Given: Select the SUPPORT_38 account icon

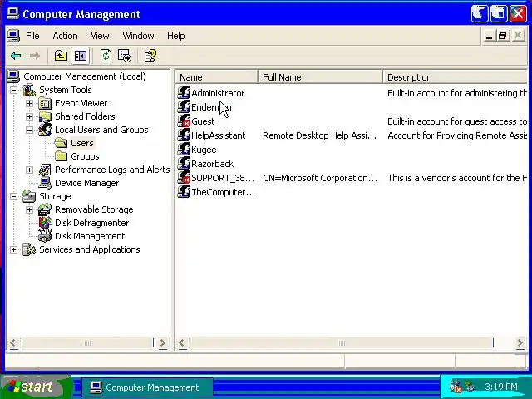Looking at the screenshot, I should pyautogui.click(x=184, y=178).
